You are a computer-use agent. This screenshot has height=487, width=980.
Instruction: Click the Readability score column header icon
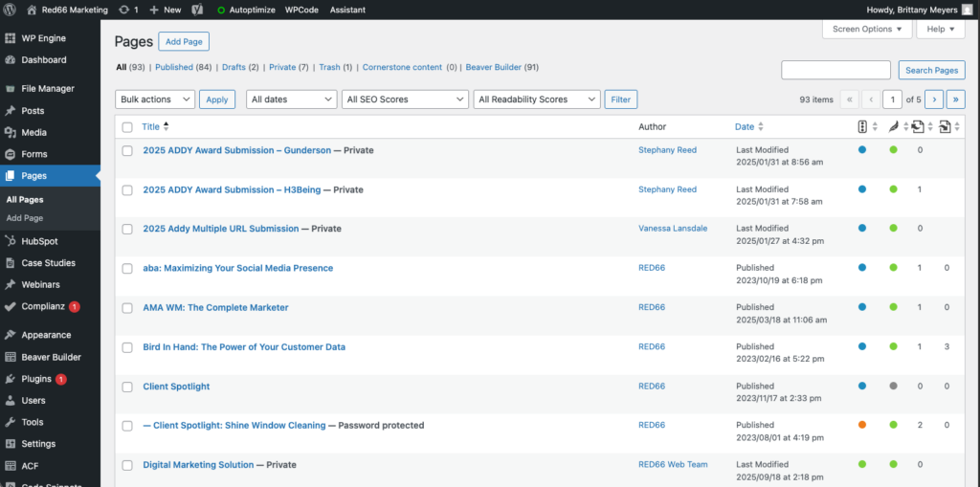(x=892, y=126)
